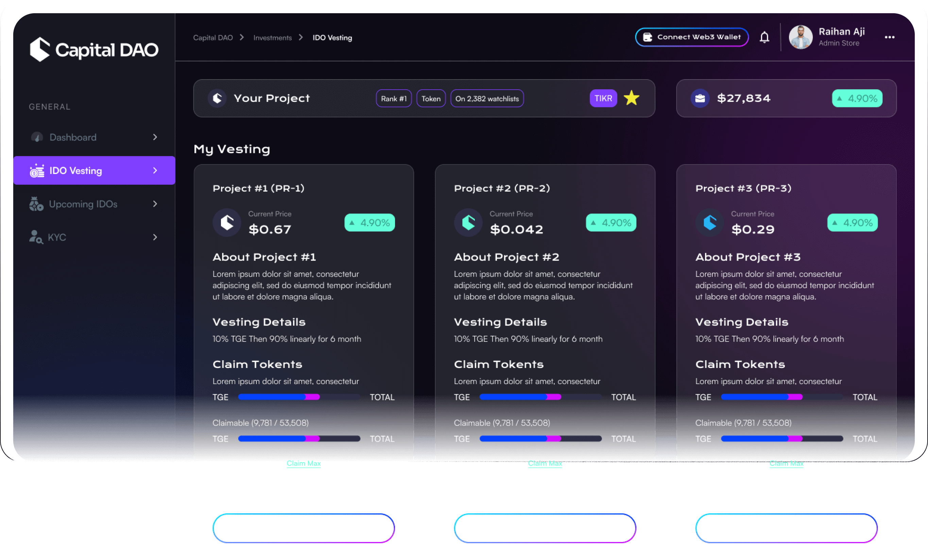
Task: Click Project #3 upper TGE progress bar
Action: [x=782, y=397]
